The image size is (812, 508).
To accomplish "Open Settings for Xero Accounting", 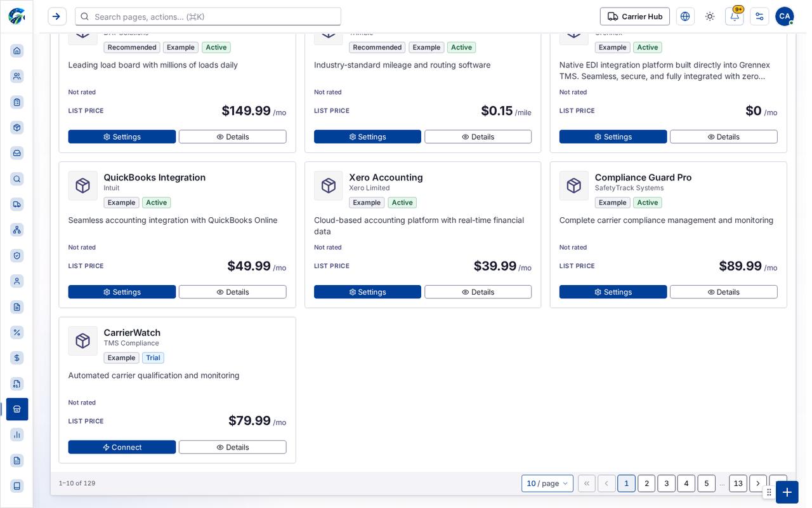I will [367, 292].
